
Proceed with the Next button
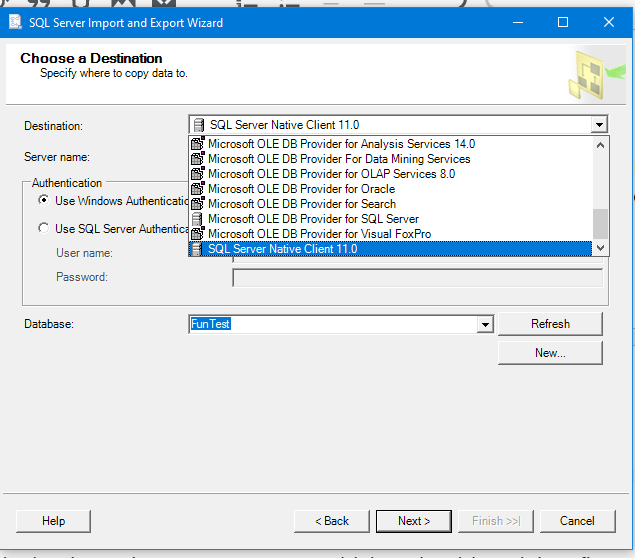coord(413,521)
